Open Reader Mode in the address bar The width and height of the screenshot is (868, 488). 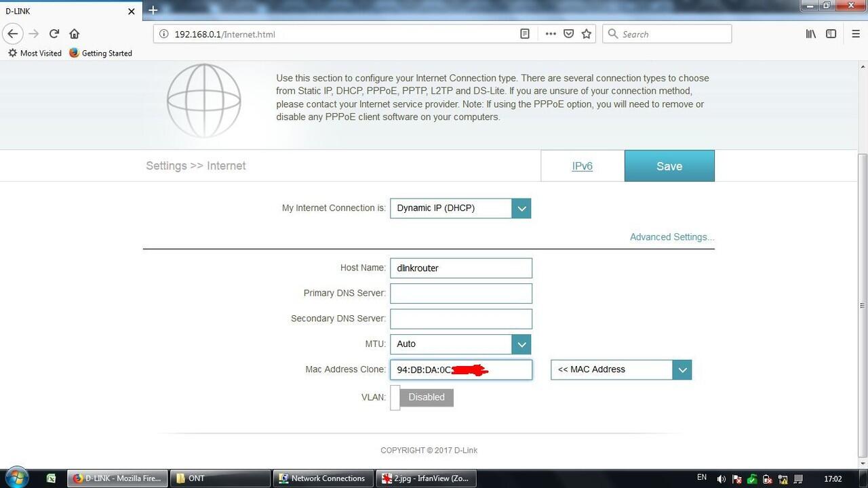tap(524, 33)
